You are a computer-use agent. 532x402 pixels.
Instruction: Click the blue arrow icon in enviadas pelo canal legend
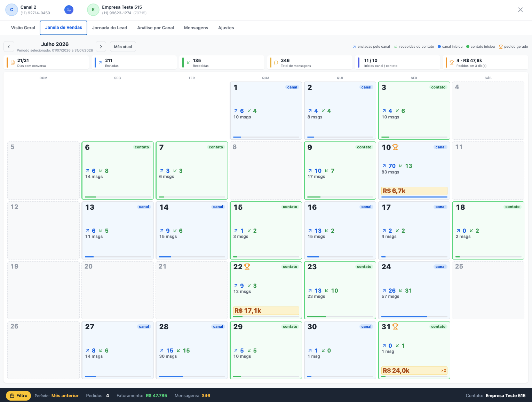[354, 47]
